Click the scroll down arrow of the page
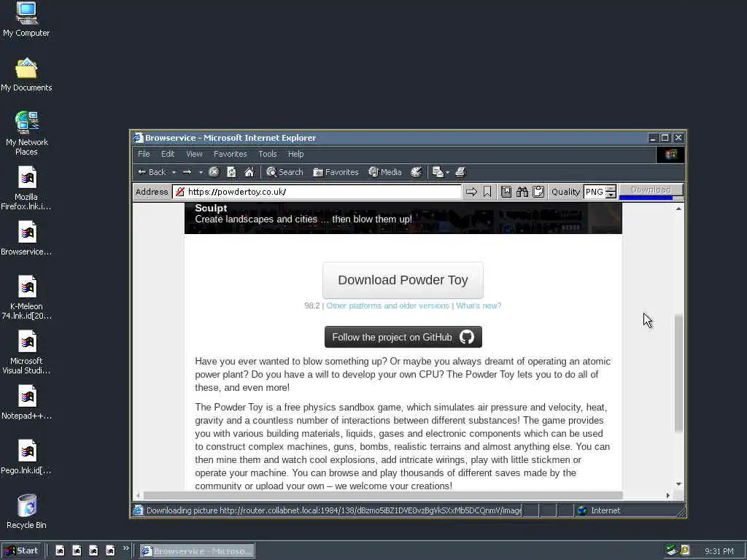This screenshot has height=560, width=747. tap(678, 484)
